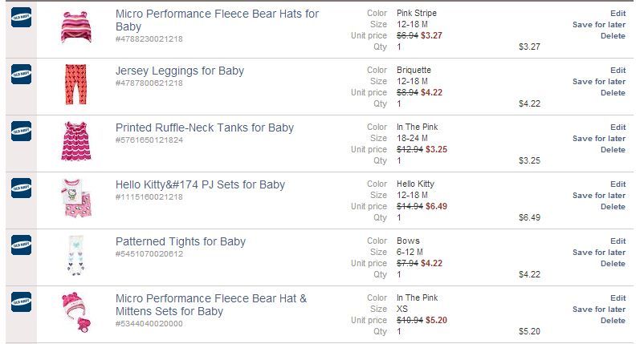644x344 pixels.
Task: Click Old Navy logo beside Patterned Tights
Action: [21, 245]
